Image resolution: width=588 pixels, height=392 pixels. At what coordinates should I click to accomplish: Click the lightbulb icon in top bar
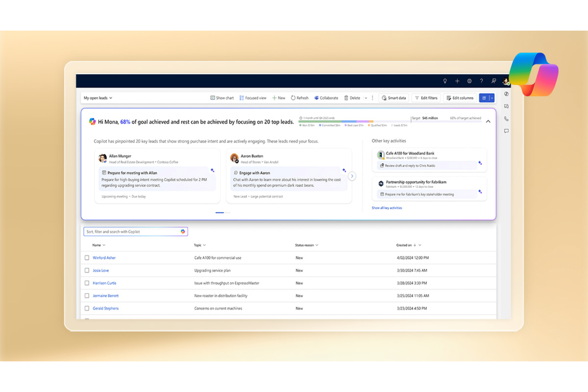point(445,81)
